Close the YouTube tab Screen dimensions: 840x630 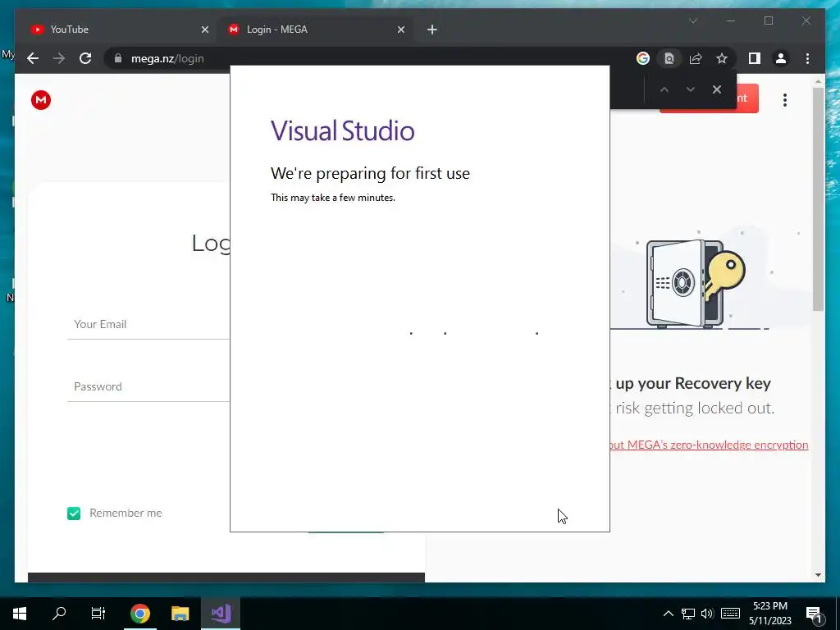204,30
